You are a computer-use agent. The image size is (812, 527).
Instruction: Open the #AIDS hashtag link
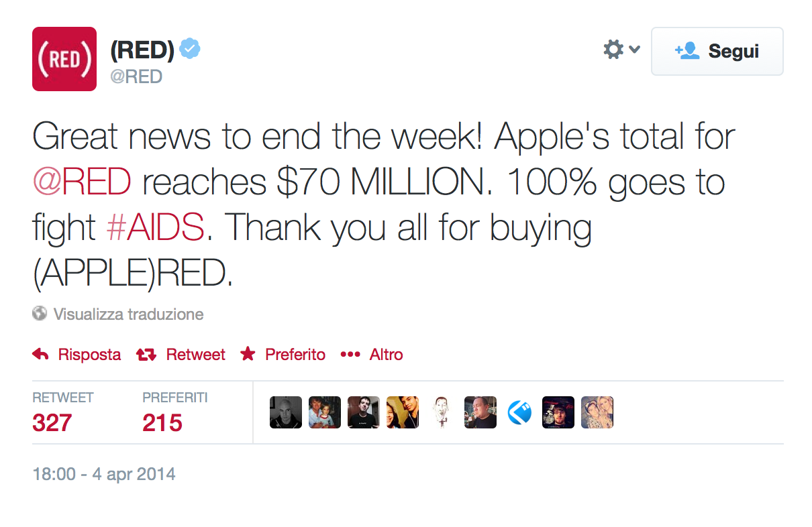pyautogui.click(x=155, y=229)
